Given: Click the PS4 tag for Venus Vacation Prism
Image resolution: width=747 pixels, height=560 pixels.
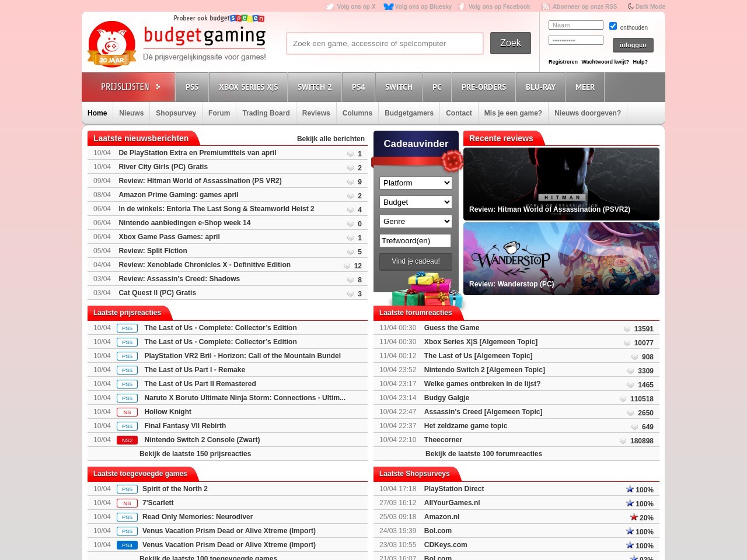Looking at the screenshot, I should tap(127, 545).
